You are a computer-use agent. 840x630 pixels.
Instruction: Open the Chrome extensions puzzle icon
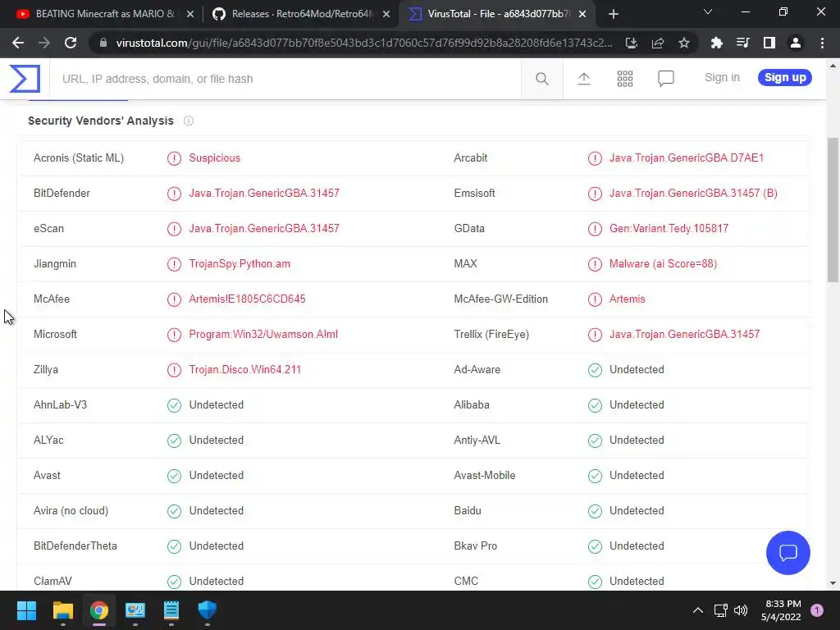click(716, 43)
